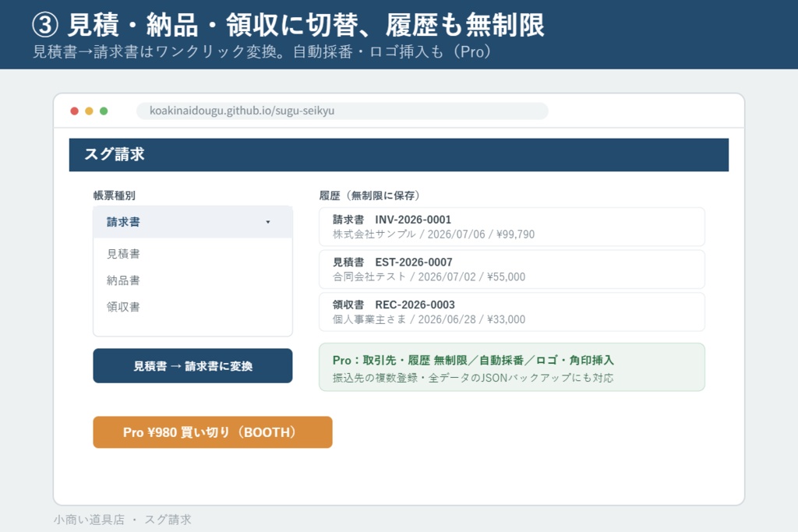The height and width of the screenshot is (532, 798).
Task: Click the footer text 小商い道具店 ・ スグ請求
Action: click(x=122, y=520)
